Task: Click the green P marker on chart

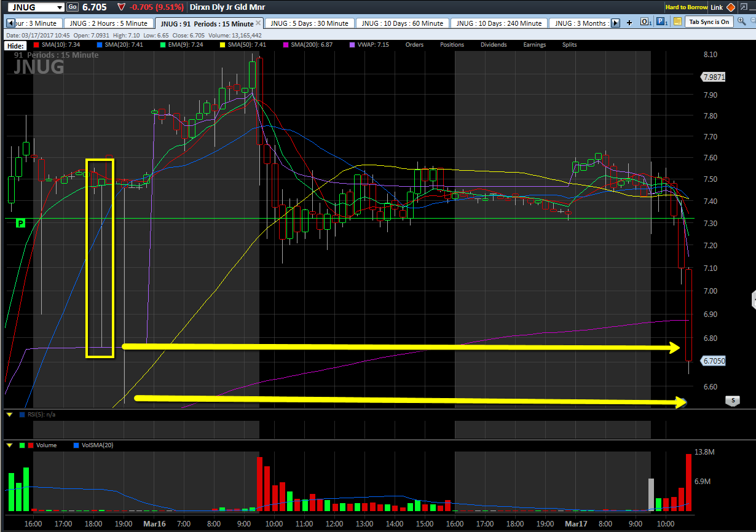Action: (x=20, y=223)
